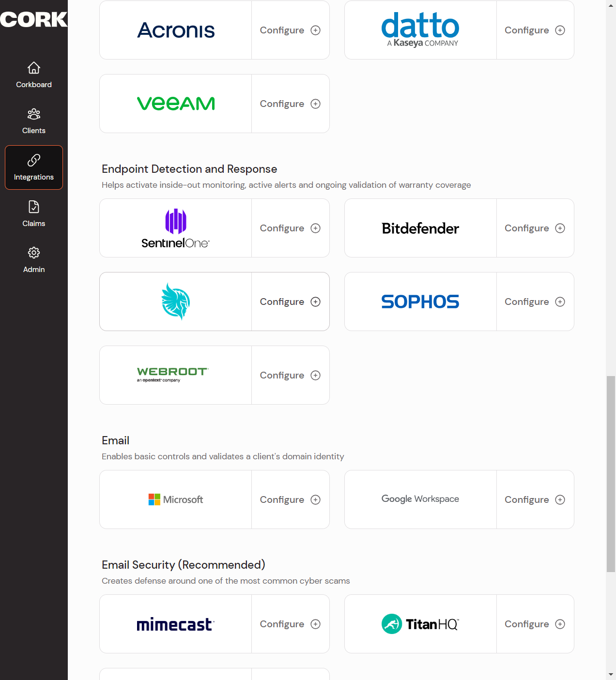Configure the Datto integration

[535, 30]
